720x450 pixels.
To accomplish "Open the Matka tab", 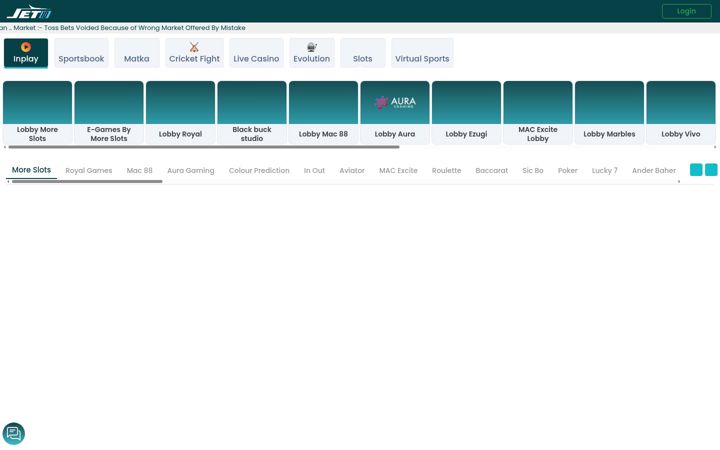I will 137,53.
